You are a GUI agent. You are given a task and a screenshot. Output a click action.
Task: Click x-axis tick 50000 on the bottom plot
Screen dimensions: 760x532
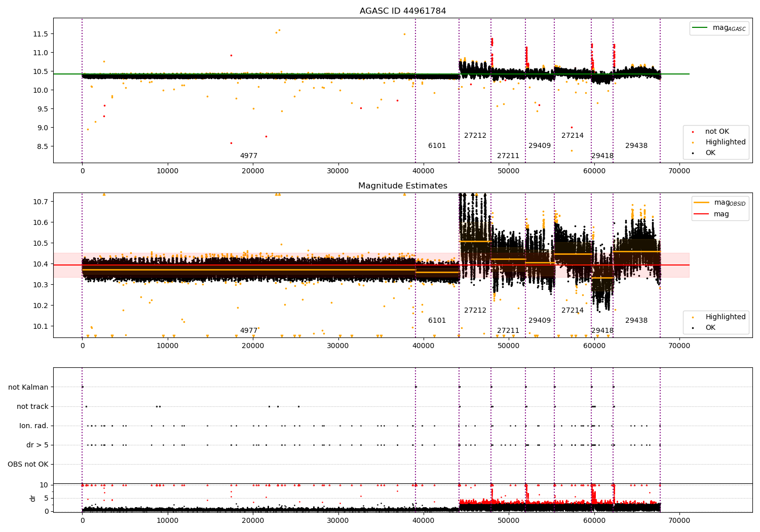point(509,520)
